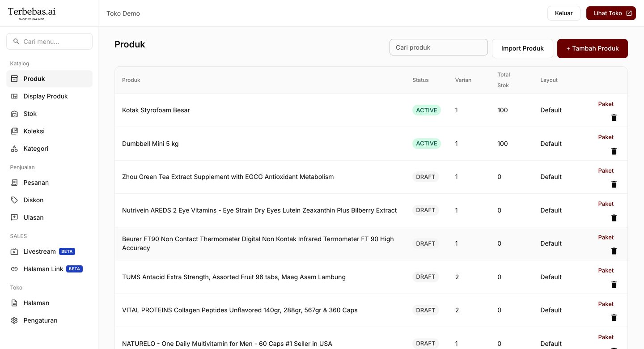The height and width of the screenshot is (349, 644).
Task: Delete Kotak Styrofoam Besar with trash icon
Action: (x=614, y=118)
